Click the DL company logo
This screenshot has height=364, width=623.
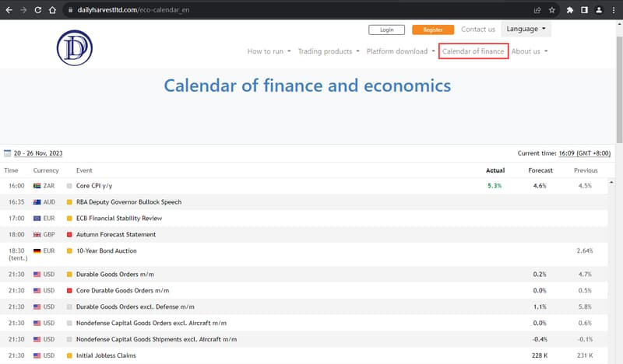click(x=75, y=48)
